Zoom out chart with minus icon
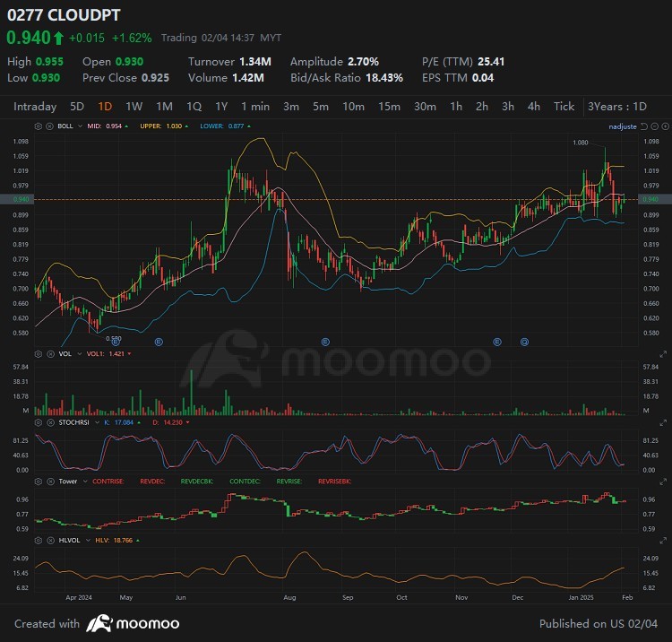The width and height of the screenshot is (672, 642). [x=654, y=126]
